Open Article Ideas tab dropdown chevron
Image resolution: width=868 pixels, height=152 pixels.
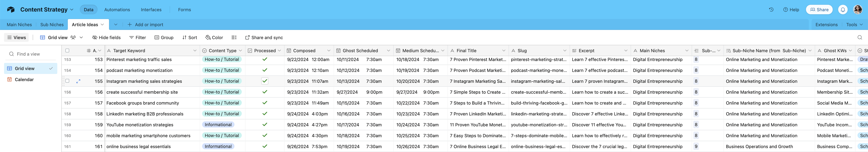(x=102, y=25)
